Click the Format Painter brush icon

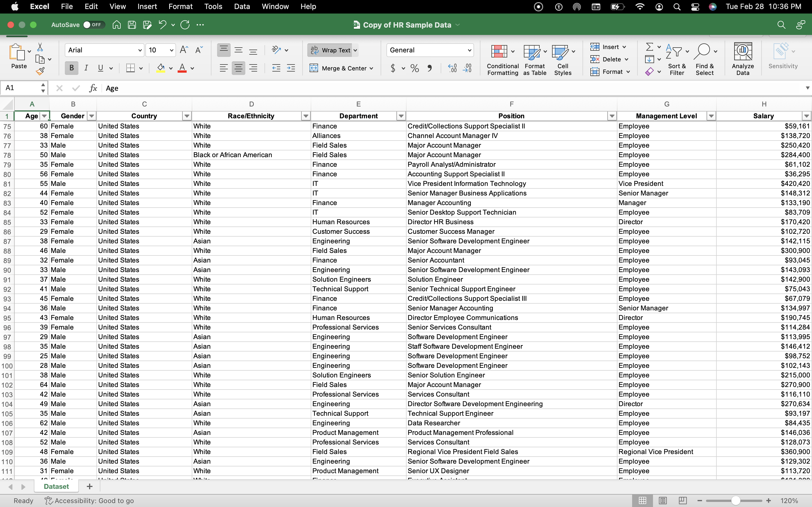click(x=40, y=71)
